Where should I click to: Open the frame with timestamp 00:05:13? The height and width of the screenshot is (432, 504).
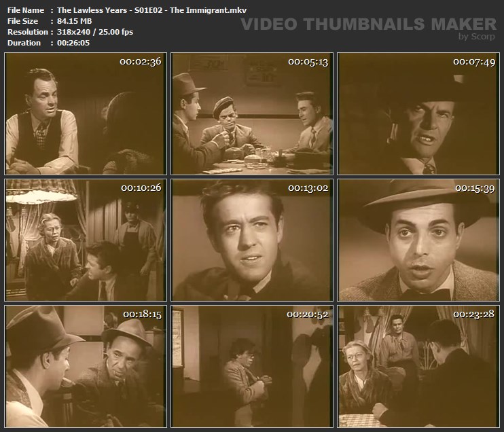point(252,114)
